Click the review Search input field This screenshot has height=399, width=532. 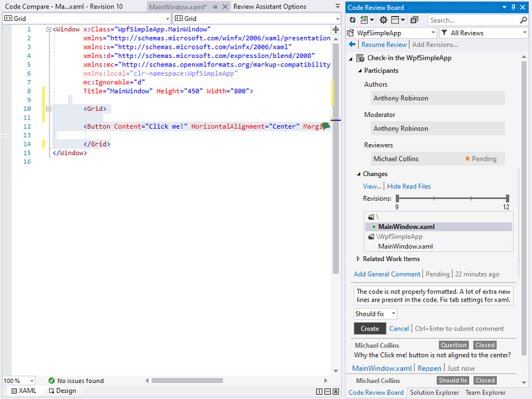click(474, 20)
